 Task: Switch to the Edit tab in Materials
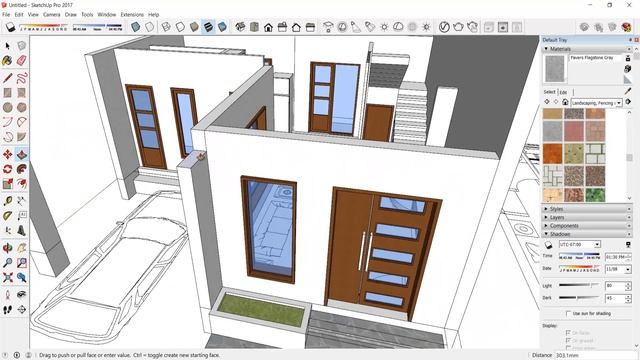pyautogui.click(x=563, y=92)
